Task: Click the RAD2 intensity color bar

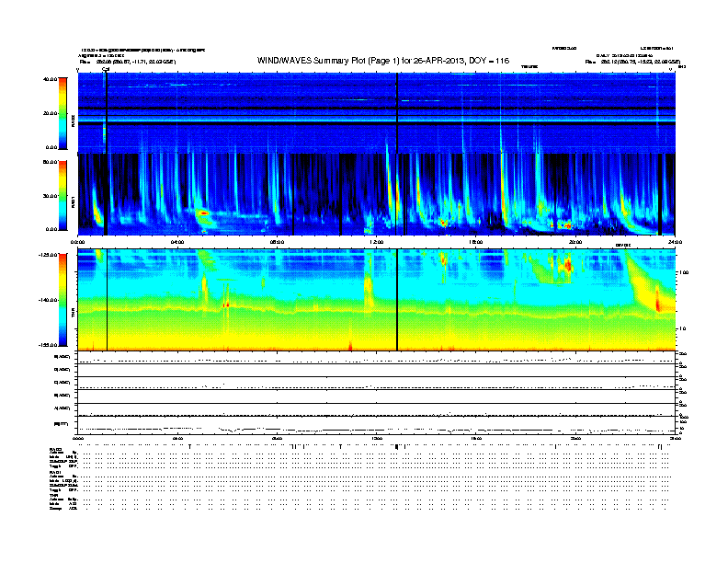Action: (63, 113)
